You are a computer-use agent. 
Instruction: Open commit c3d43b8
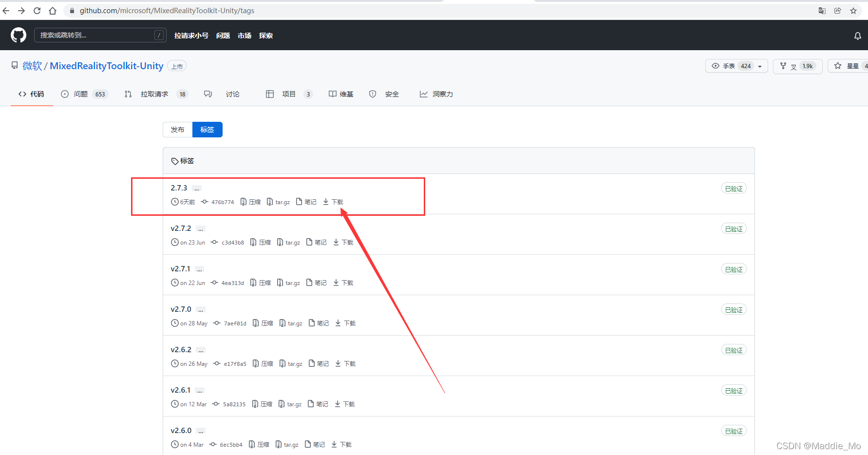[x=227, y=243]
